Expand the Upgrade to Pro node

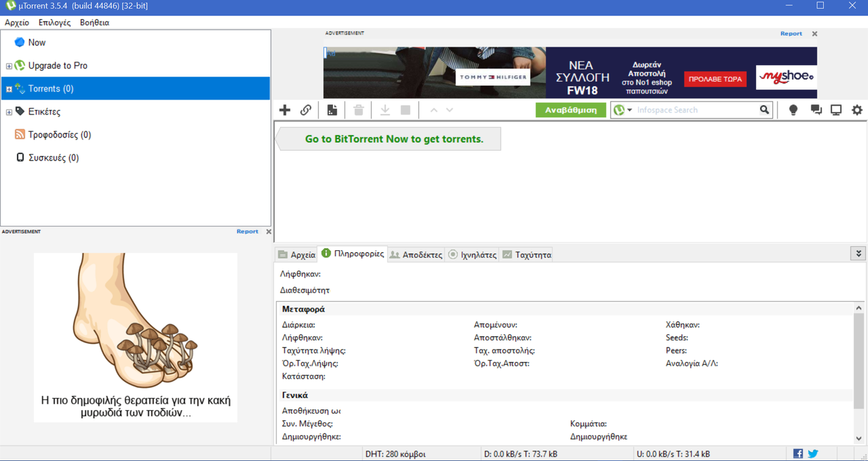[9, 66]
